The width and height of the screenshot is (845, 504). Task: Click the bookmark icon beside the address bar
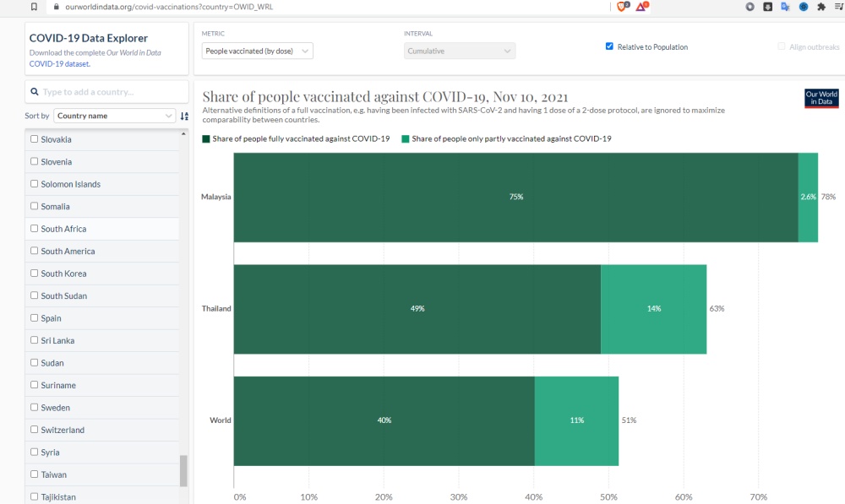(x=34, y=6)
